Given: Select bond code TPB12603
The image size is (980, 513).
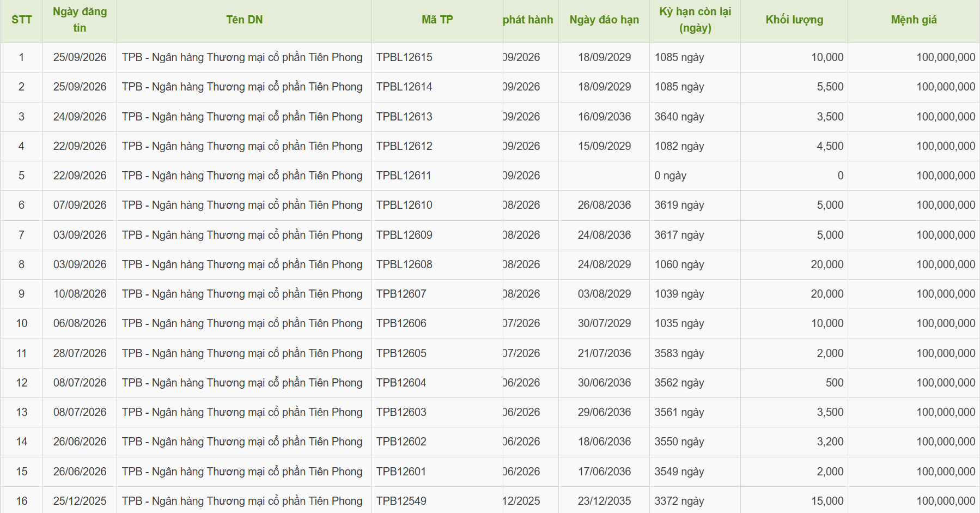Looking at the screenshot, I should click(x=401, y=412).
